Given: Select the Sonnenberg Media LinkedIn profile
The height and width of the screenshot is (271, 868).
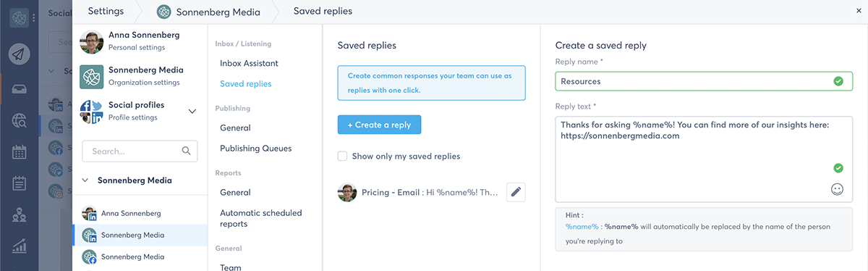Looking at the screenshot, I should (x=140, y=235).
